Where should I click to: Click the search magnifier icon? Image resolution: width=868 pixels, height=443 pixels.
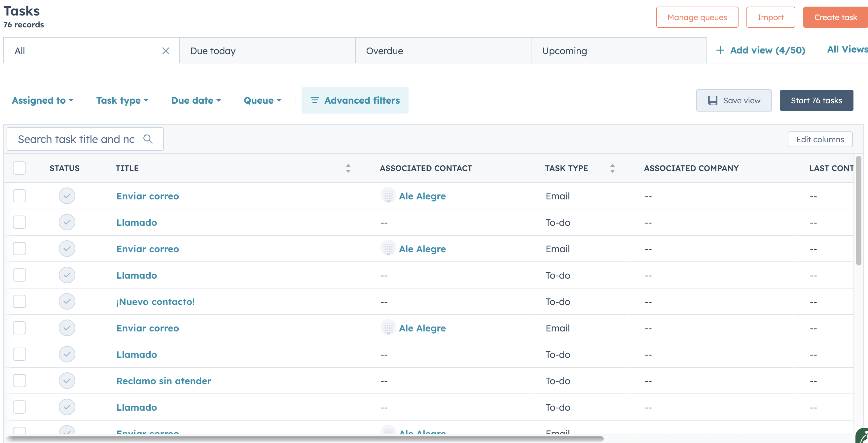coord(148,139)
